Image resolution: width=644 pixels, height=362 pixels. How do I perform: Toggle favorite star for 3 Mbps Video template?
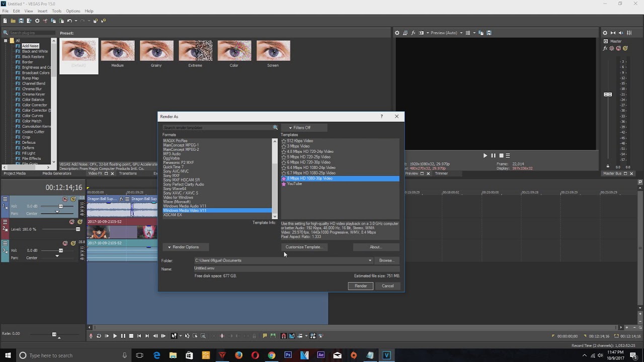[x=284, y=146]
